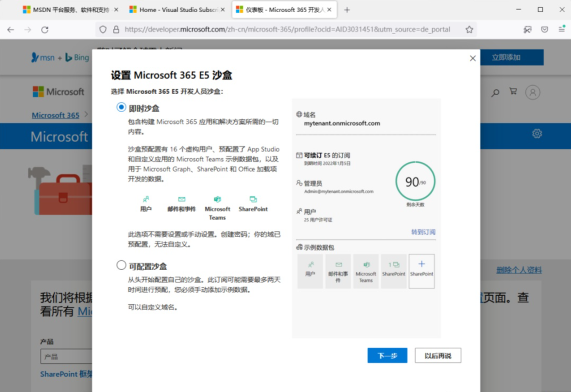Click the account profile avatar icon
The width and height of the screenshot is (571, 392).
coord(532,93)
